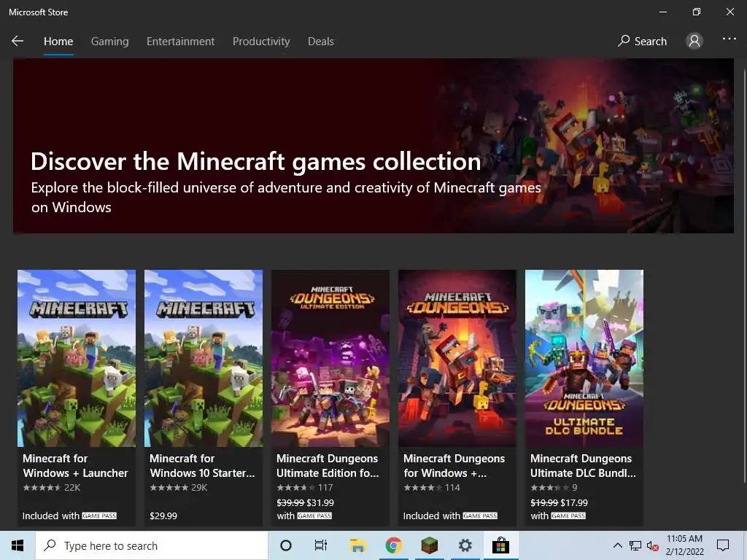
Task: Open Minecraft for Windows + Launcher cover art
Action: tap(77, 358)
